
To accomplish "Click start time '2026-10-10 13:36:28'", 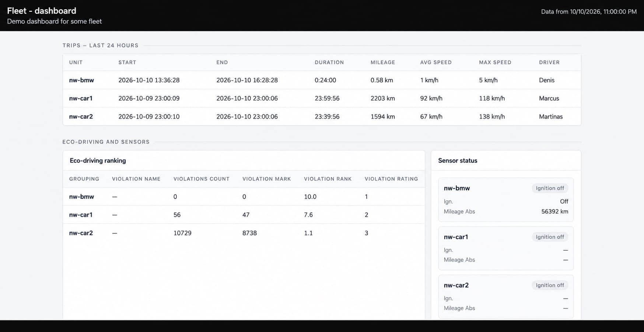I will [149, 80].
